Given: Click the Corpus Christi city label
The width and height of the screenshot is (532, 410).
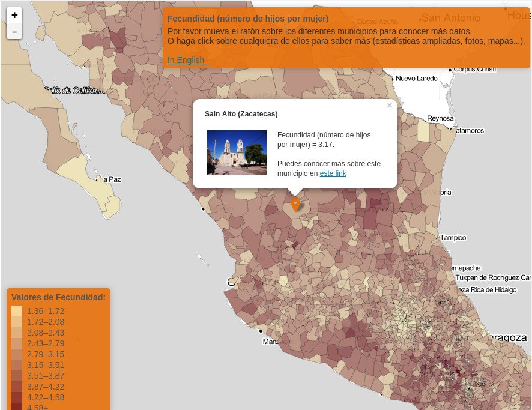Looking at the screenshot, I should pyautogui.click(x=474, y=69).
